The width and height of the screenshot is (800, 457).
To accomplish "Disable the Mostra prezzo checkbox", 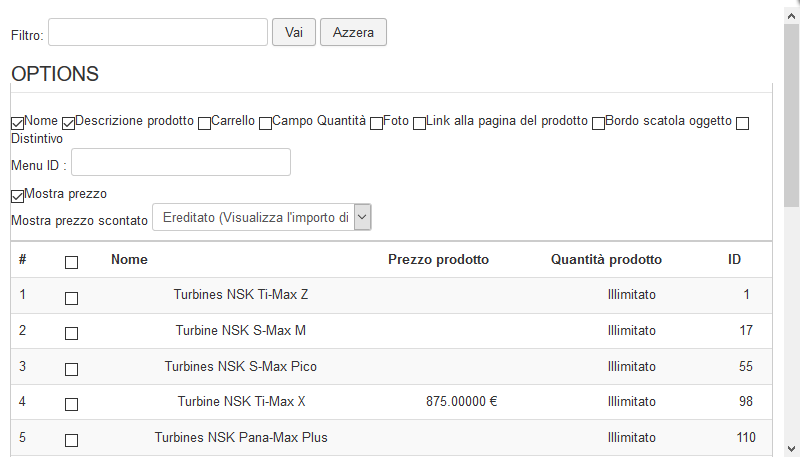I will 17,195.
